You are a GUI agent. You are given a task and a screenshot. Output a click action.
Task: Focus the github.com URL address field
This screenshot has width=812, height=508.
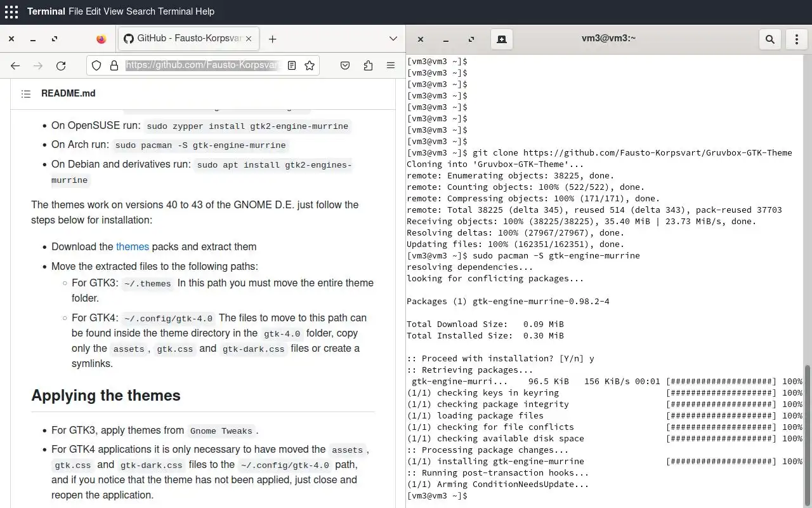coord(203,65)
